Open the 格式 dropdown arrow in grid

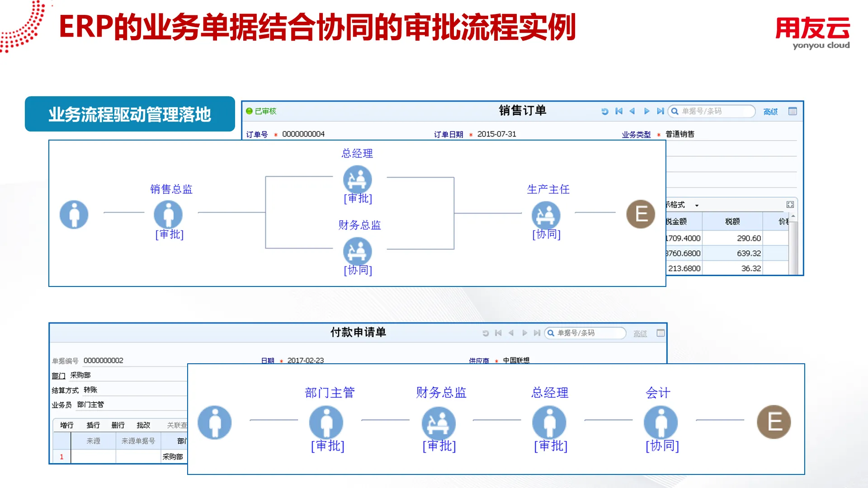pyautogui.click(x=697, y=206)
